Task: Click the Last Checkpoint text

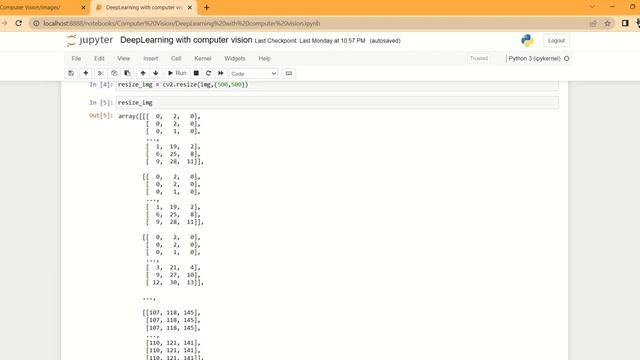Action: tap(310, 41)
